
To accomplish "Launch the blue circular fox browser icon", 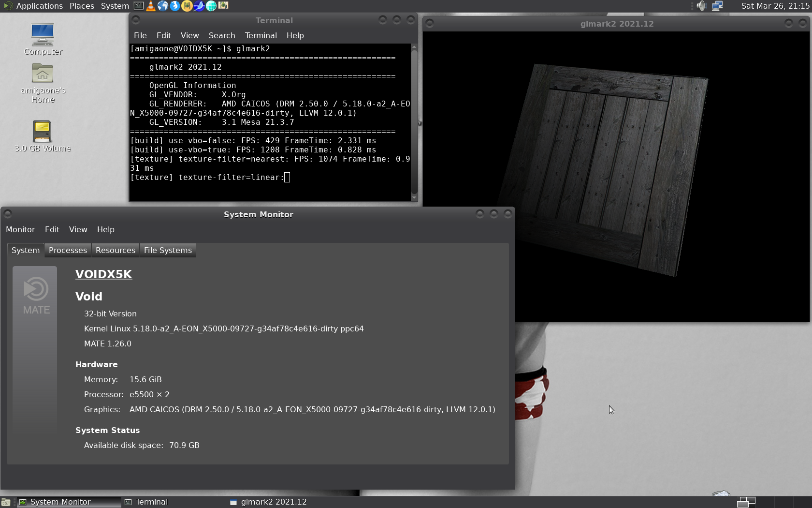I will [x=175, y=6].
